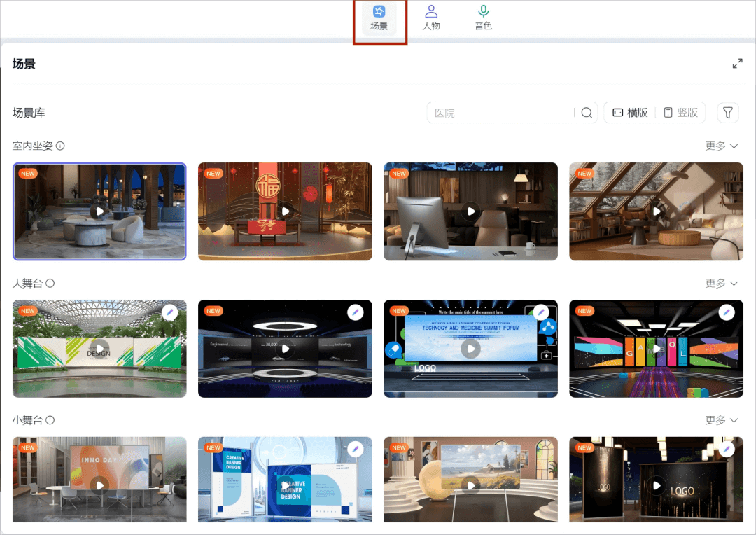Expand 更多 for 大舞台 section
Image resolution: width=756 pixels, height=535 pixels.
[x=722, y=284]
